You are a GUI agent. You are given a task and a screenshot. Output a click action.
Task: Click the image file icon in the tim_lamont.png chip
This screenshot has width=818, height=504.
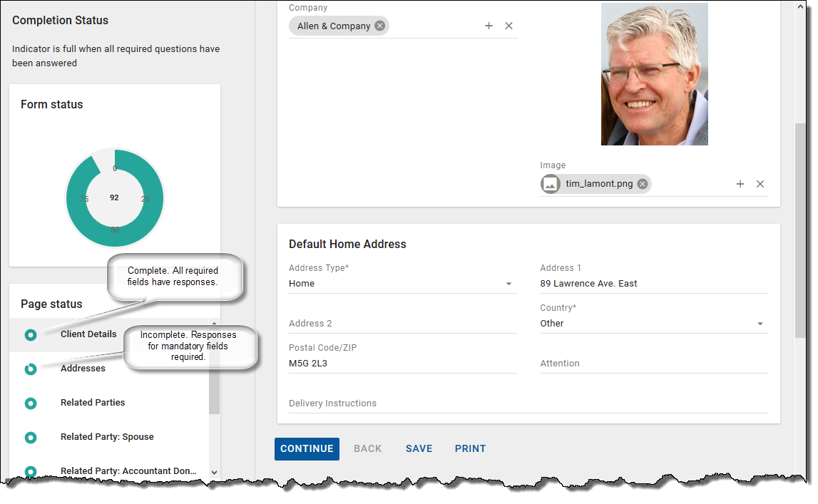tap(550, 183)
